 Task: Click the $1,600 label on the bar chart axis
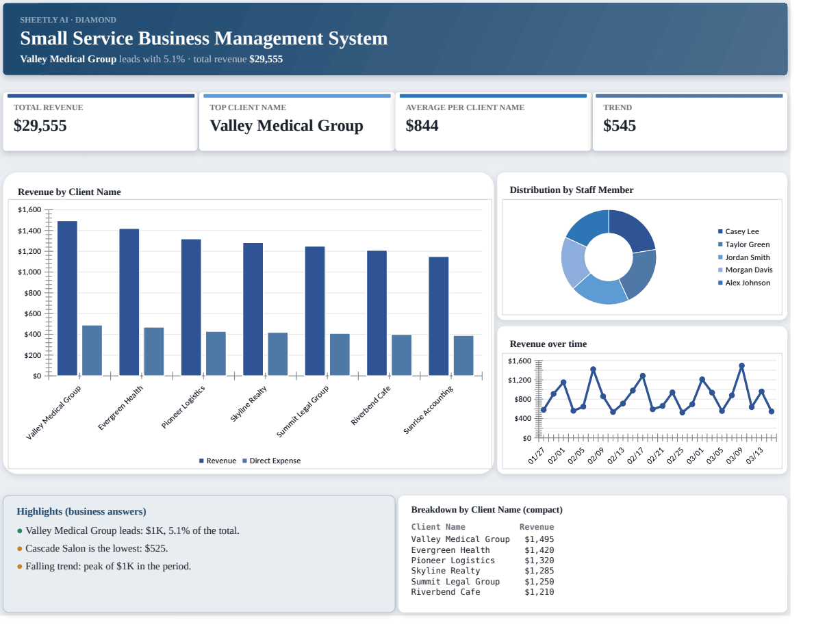pyautogui.click(x=29, y=209)
